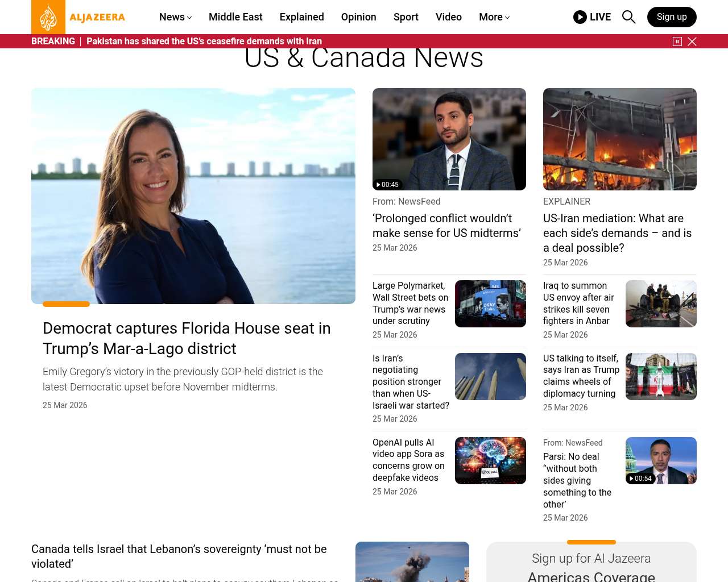Open the search magnifier icon
728x582 pixels.
click(x=628, y=17)
